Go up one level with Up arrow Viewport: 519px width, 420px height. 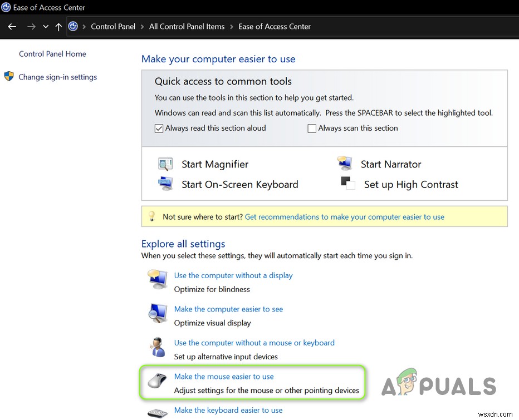[58, 27]
